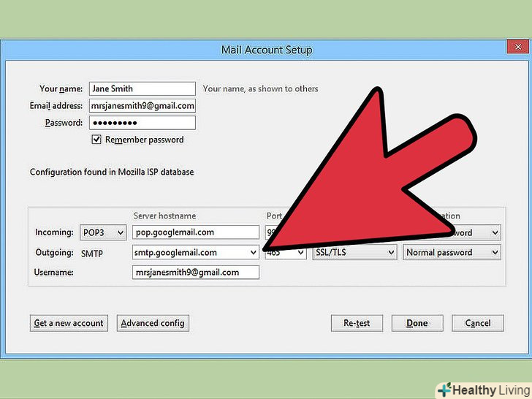Close the Mail Account Setup dialog
This screenshot has width=532, height=399.
[517, 47]
